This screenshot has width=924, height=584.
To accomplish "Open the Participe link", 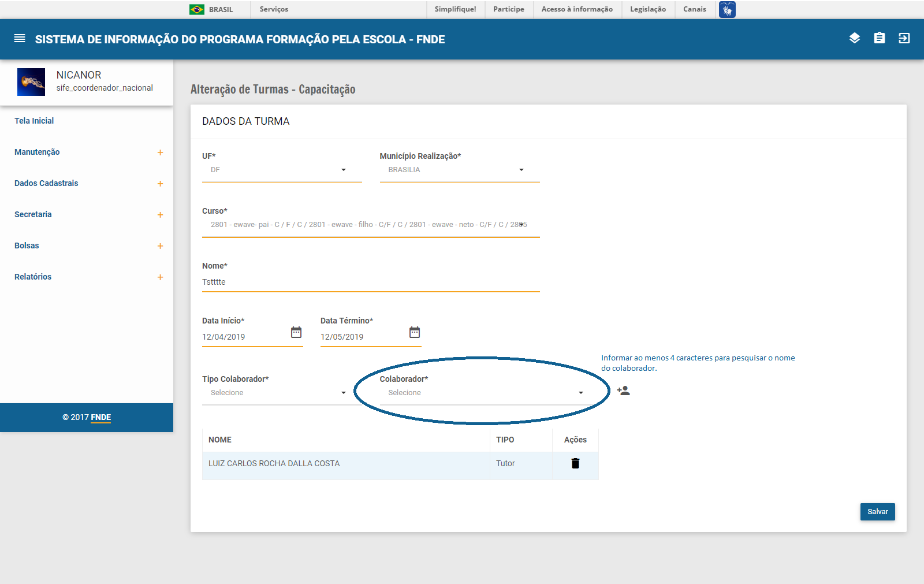I will 509,9.
